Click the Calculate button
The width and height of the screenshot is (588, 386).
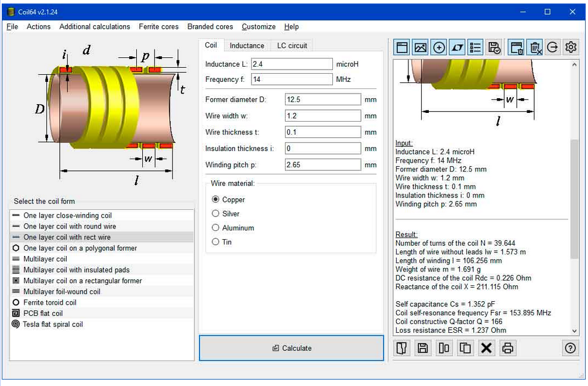291,348
